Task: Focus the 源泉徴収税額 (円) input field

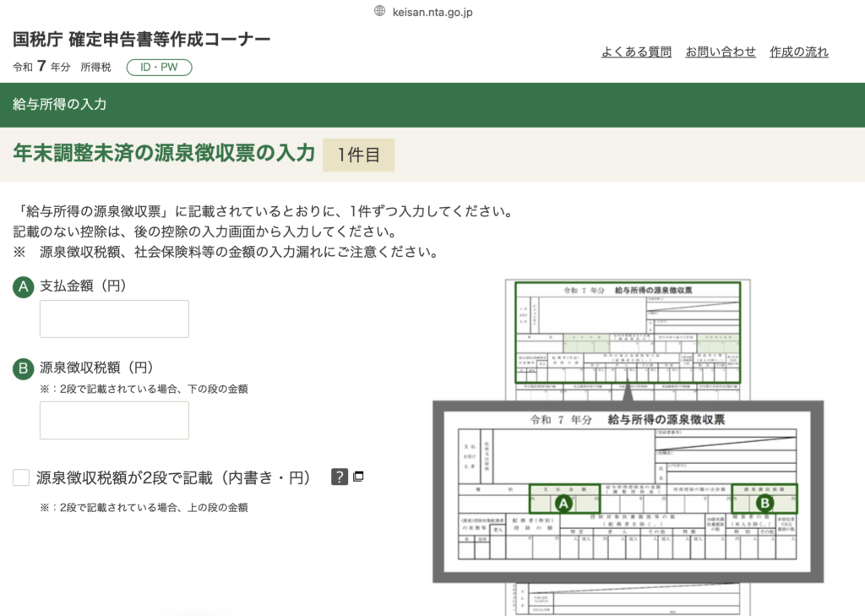Action: 114,420
